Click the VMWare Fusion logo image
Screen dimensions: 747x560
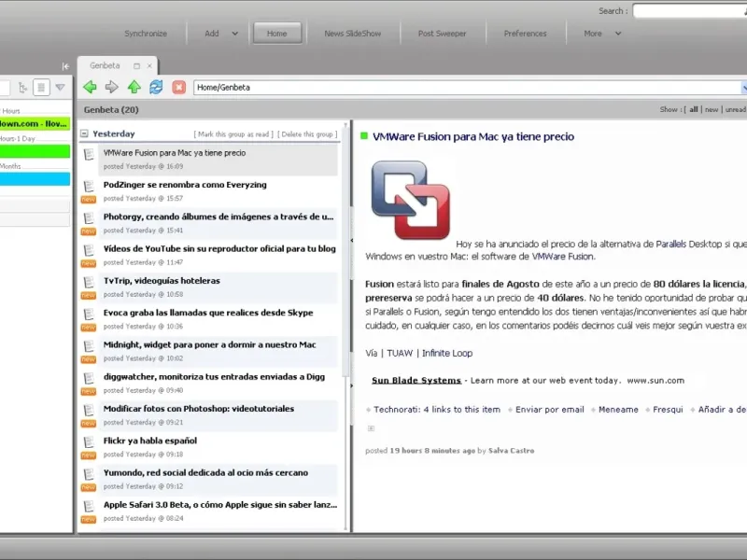pyautogui.click(x=410, y=200)
